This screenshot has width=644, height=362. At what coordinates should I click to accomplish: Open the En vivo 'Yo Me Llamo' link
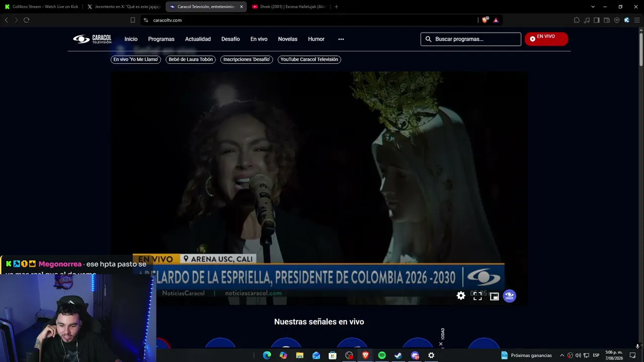[136, 59]
